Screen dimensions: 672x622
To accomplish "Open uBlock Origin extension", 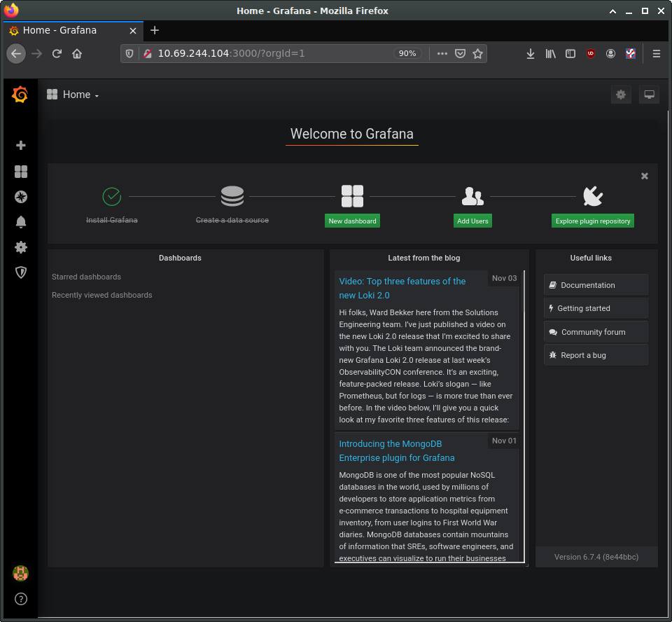I will [x=591, y=54].
